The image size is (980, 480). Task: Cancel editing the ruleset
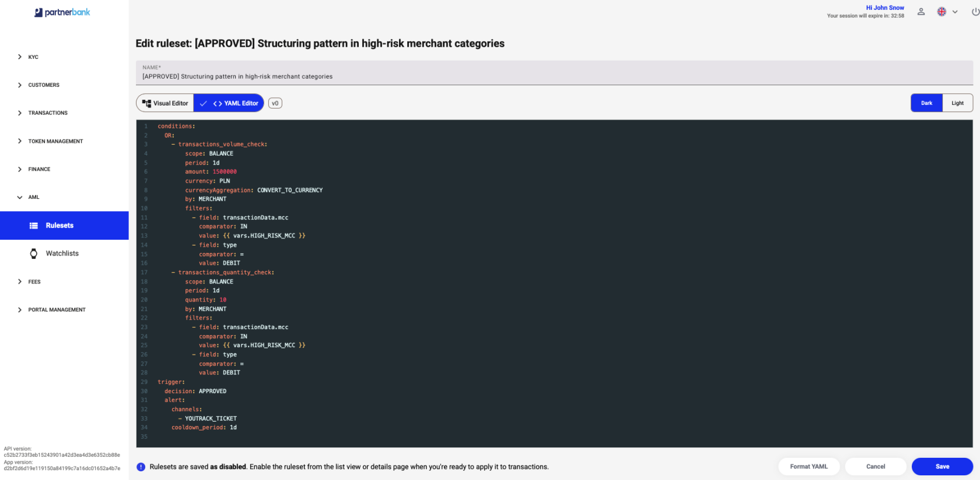tap(876, 467)
